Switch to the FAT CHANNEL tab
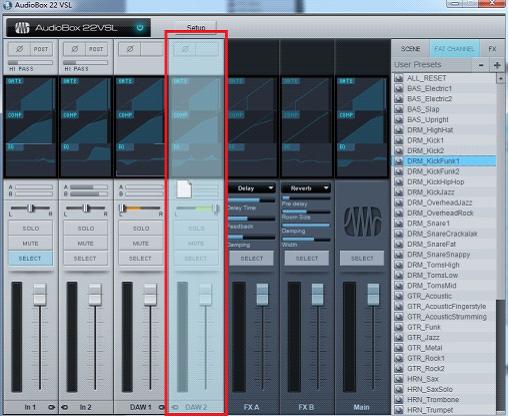Screen dimensions: 509x417 tap(454, 49)
